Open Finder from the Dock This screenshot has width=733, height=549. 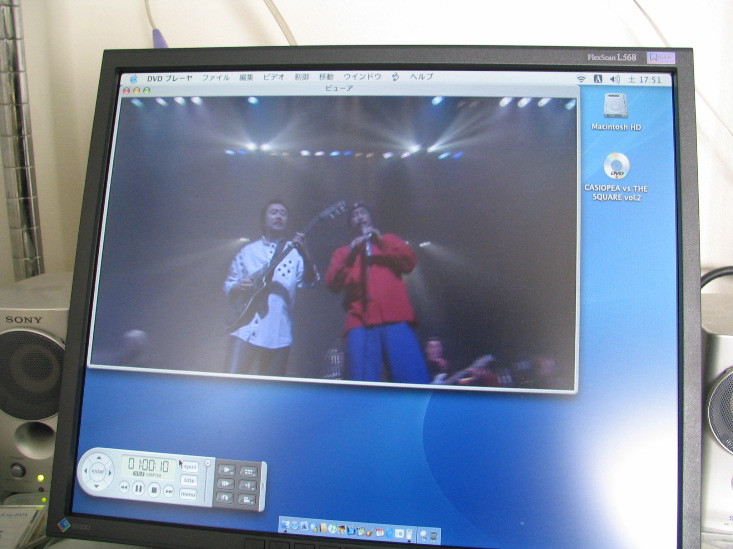pos(285,525)
